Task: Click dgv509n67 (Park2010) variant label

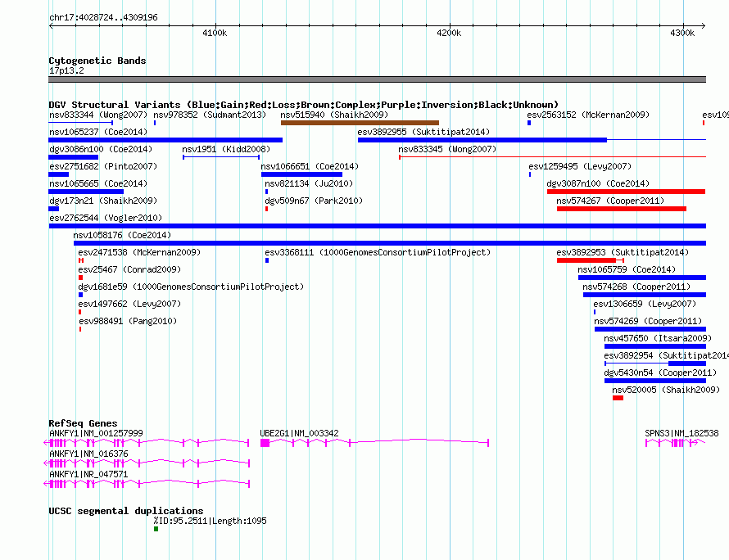Action: coord(314,201)
